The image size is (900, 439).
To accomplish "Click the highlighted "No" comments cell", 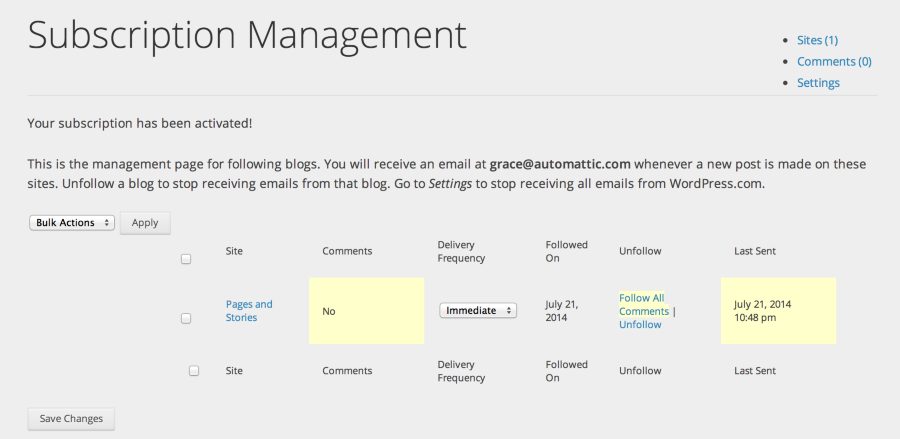I will (366, 311).
